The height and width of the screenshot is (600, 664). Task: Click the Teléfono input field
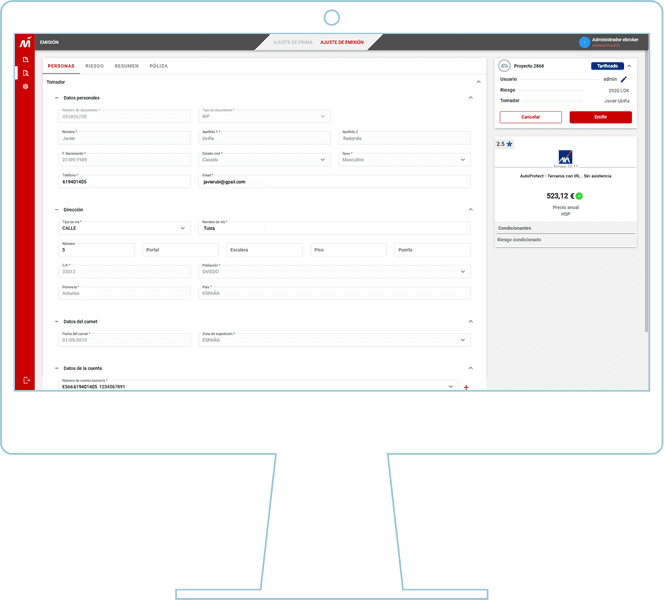click(x=124, y=181)
